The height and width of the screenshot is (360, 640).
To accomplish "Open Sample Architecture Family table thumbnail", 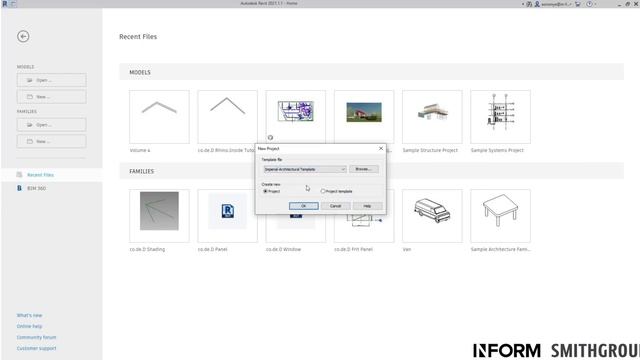I will pyautogui.click(x=500, y=216).
